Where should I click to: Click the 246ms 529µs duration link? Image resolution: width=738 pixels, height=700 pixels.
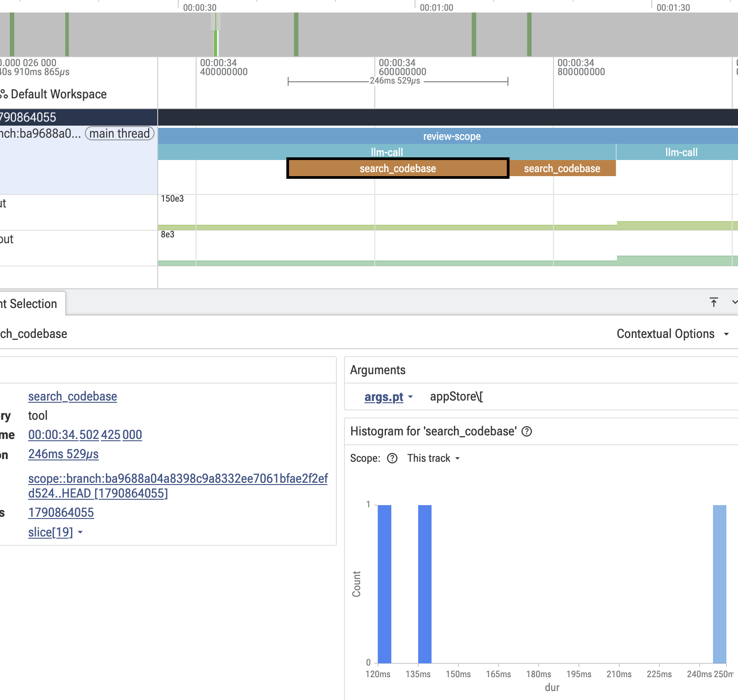click(x=63, y=454)
